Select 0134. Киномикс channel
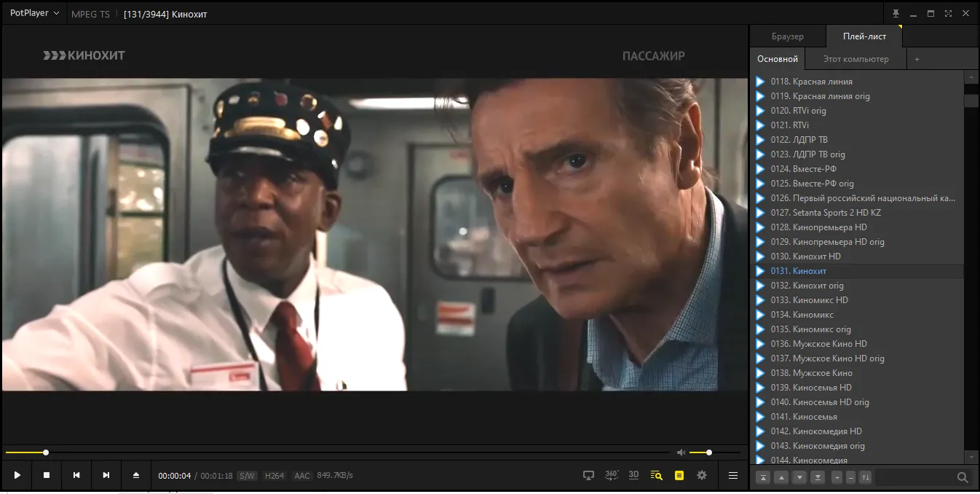Image resolution: width=980 pixels, height=494 pixels. click(x=857, y=315)
